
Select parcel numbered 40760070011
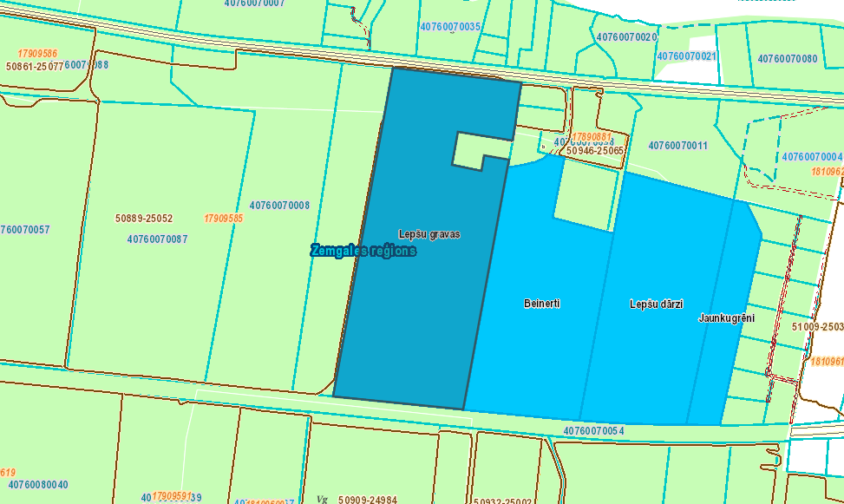[x=677, y=146]
